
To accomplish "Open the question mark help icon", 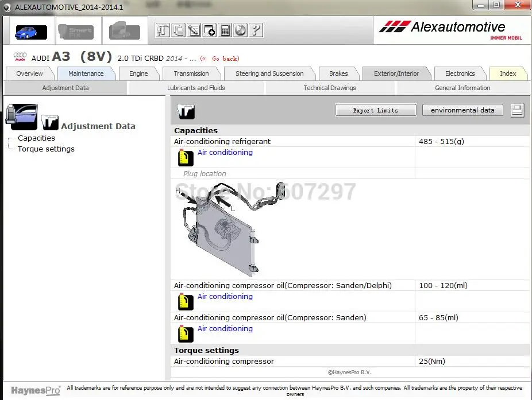I will (x=256, y=30).
